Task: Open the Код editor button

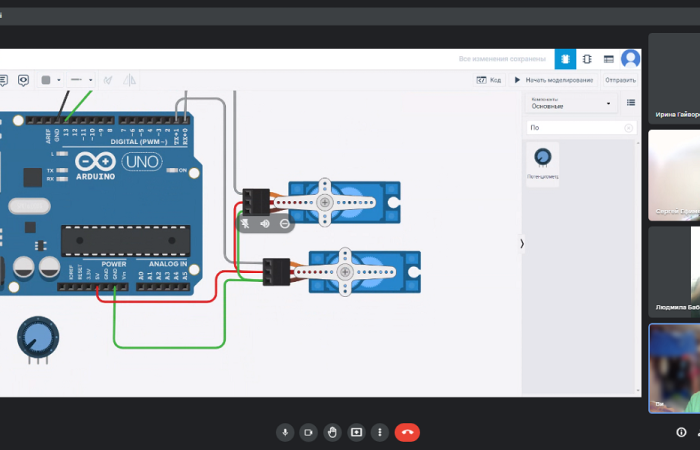Action: (488, 80)
